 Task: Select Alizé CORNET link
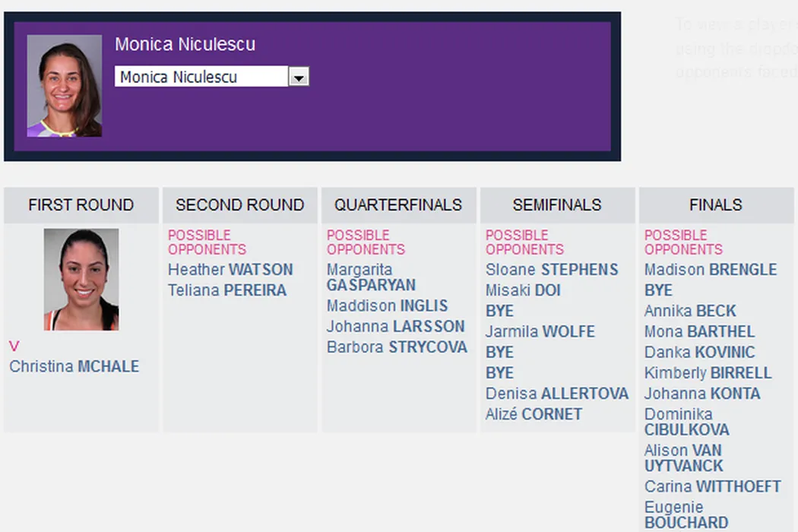coord(534,414)
